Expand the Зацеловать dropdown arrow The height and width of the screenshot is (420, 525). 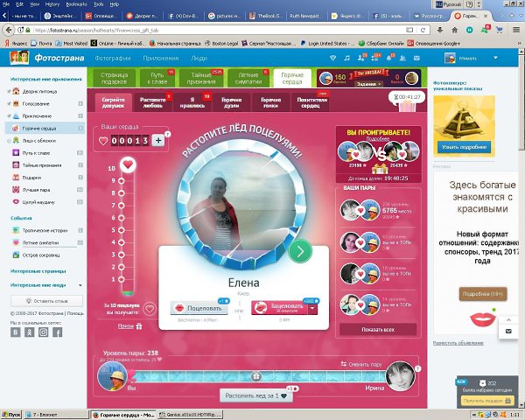coord(313,307)
